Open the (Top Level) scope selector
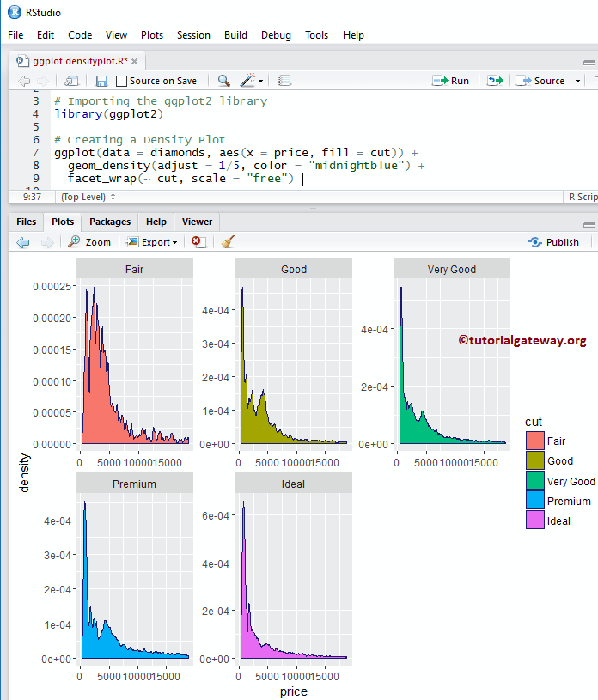The image size is (598, 700). (x=83, y=197)
